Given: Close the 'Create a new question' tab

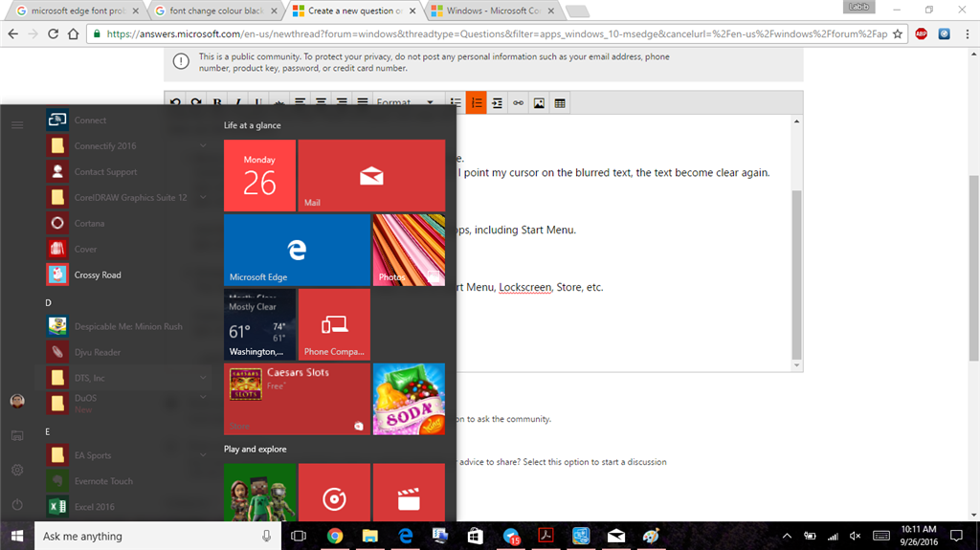Looking at the screenshot, I should click(x=412, y=11).
